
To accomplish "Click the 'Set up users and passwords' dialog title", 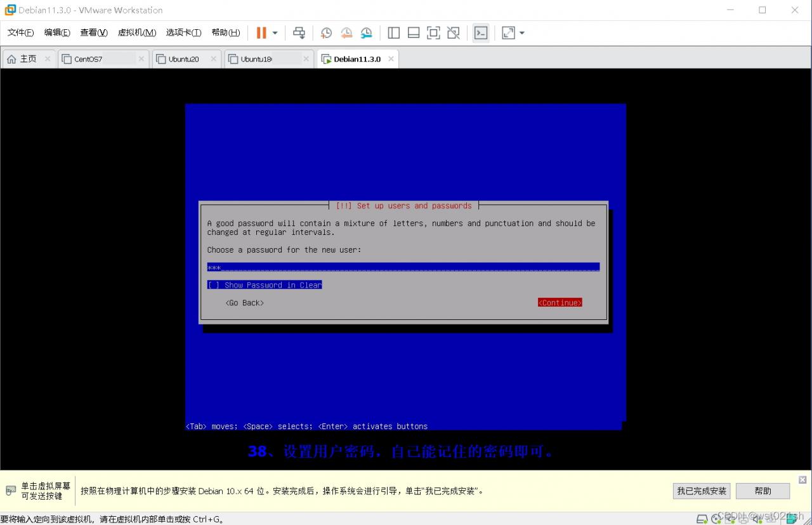I will (x=403, y=206).
